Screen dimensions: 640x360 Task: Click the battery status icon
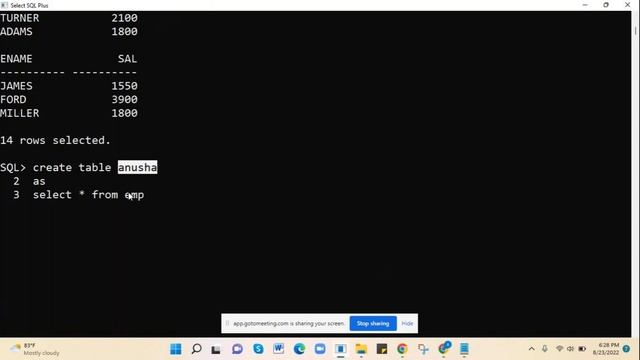click(x=582, y=349)
